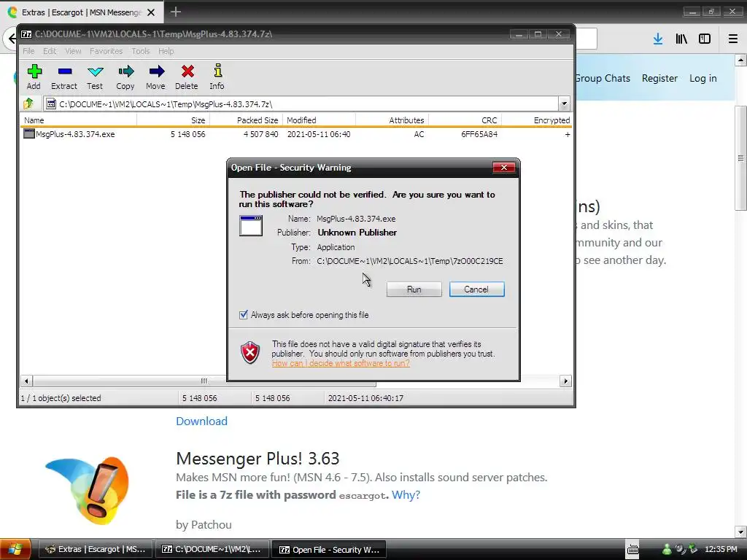
Task: Open the Edit menu in 7-Zip
Action: 50,51
